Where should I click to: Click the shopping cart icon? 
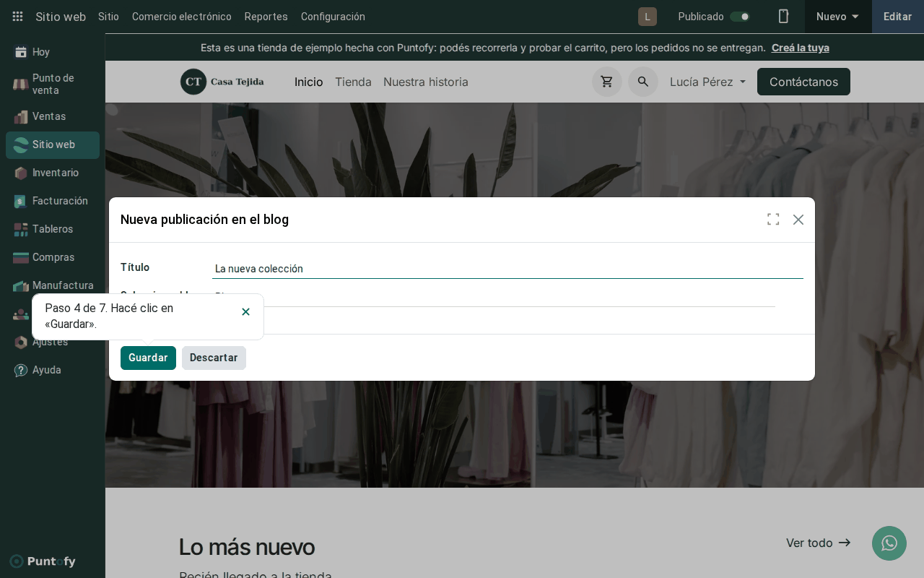point(607,82)
